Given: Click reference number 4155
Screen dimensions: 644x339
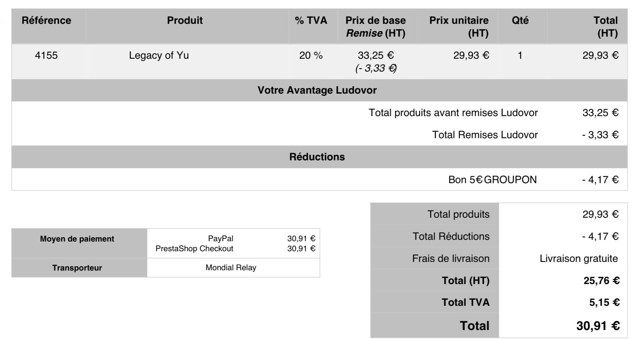Looking at the screenshot, I should [x=46, y=56].
